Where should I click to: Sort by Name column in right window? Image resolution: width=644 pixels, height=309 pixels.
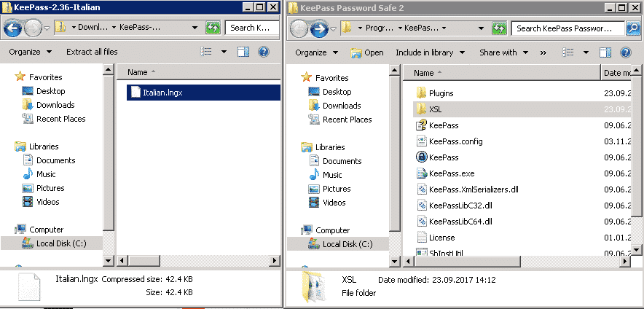[x=502, y=73]
